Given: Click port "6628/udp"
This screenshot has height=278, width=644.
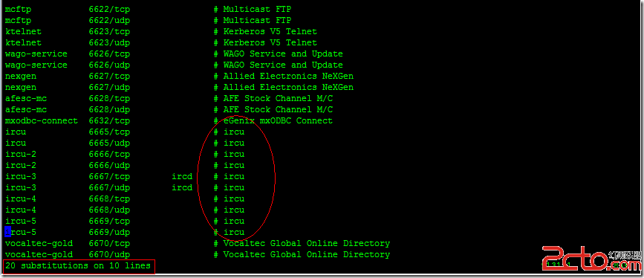Looking at the screenshot, I should point(109,110).
